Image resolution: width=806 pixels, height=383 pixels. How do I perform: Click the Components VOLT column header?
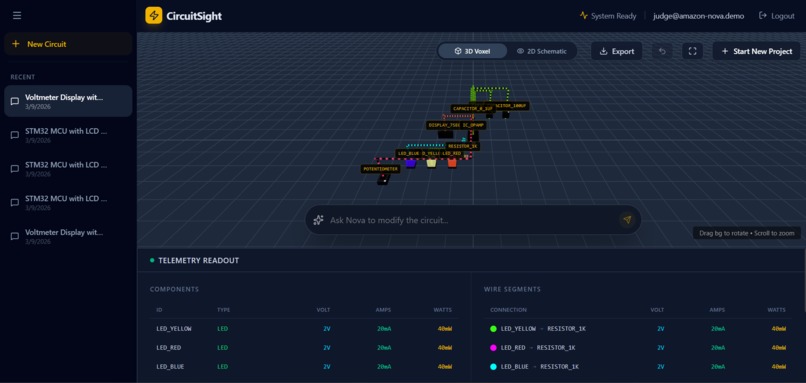323,310
